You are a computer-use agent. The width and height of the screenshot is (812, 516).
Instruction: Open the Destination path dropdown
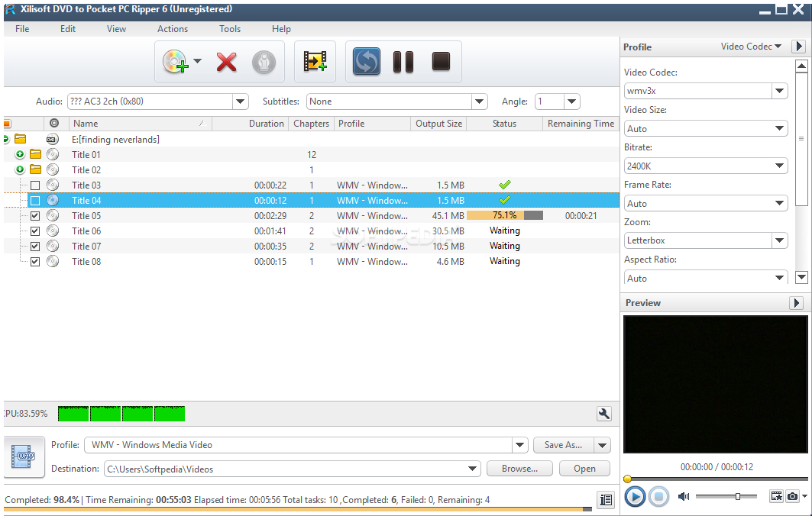(472, 469)
